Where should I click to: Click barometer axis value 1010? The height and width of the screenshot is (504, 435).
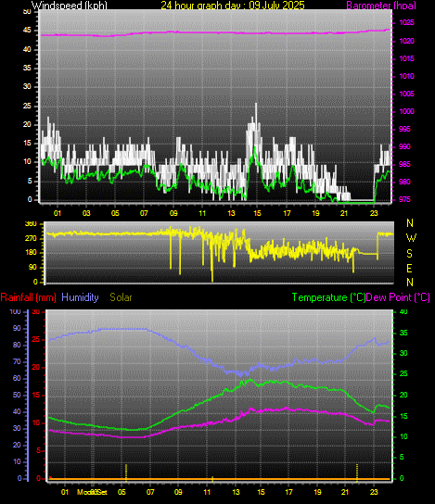406,76
